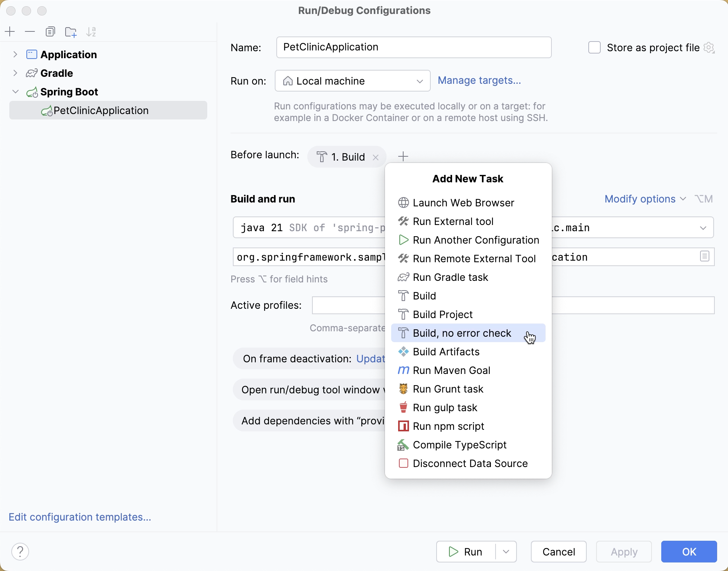
Task: Copy the configuration using the toolbar copy icon
Action: tap(50, 32)
